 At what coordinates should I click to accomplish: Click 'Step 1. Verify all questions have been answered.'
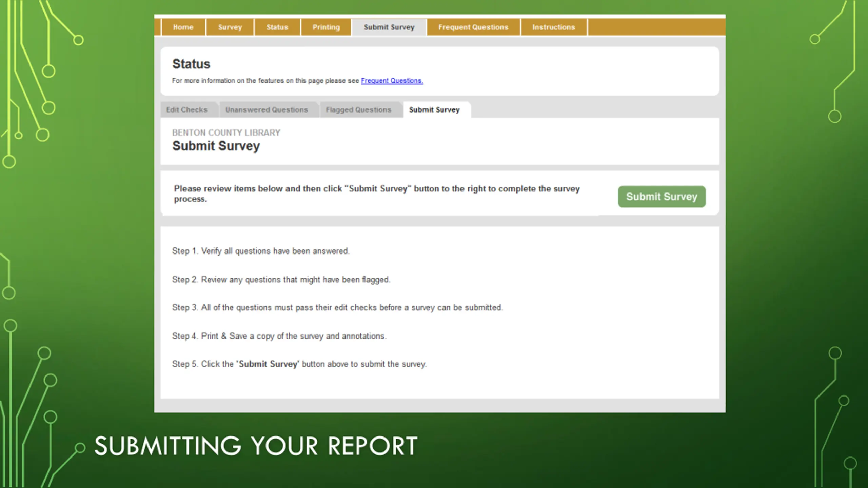[261, 251]
